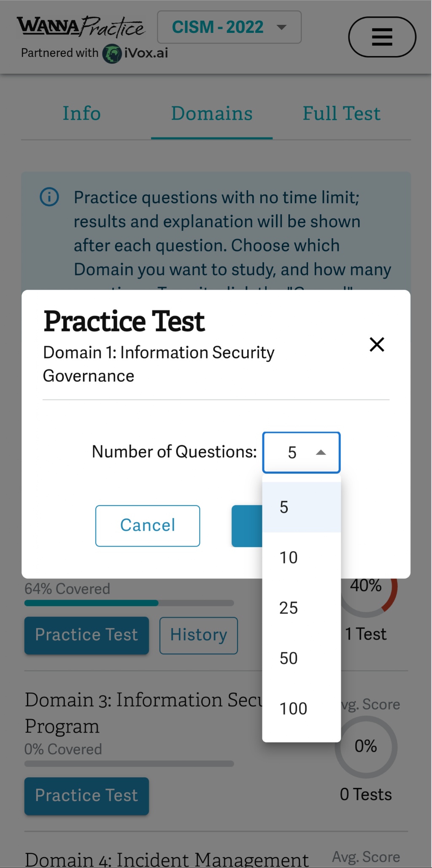Viewport: 432px width, 868px height.
Task: Switch to the Info tab
Action: coord(81,113)
